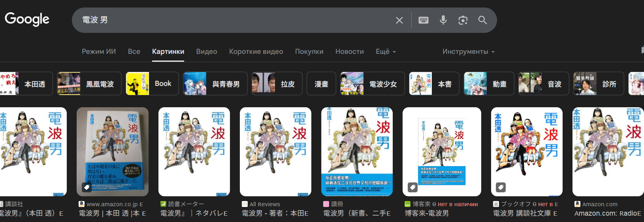Click the All Reviews source favicon
The height and width of the screenshot is (222, 644).
point(245,204)
